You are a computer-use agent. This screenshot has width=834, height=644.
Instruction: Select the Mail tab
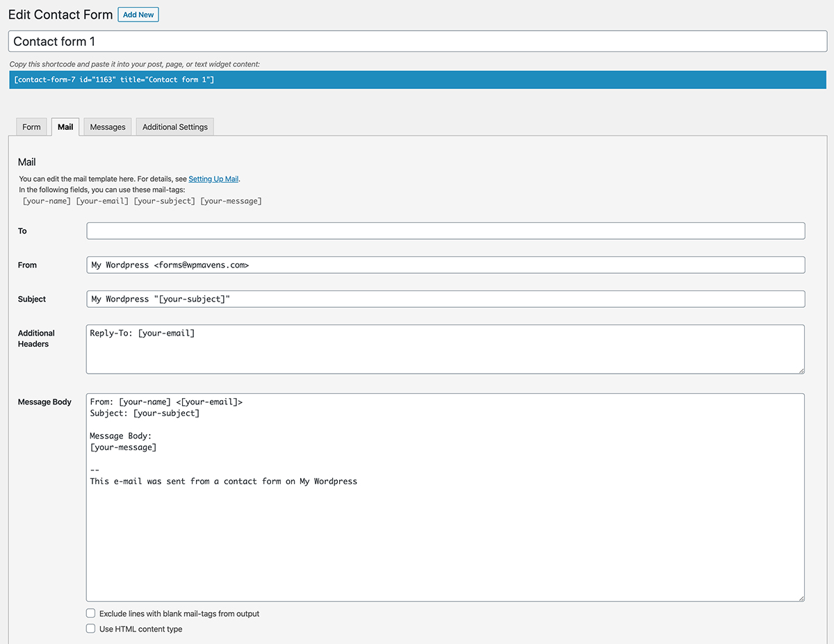(65, 126)
